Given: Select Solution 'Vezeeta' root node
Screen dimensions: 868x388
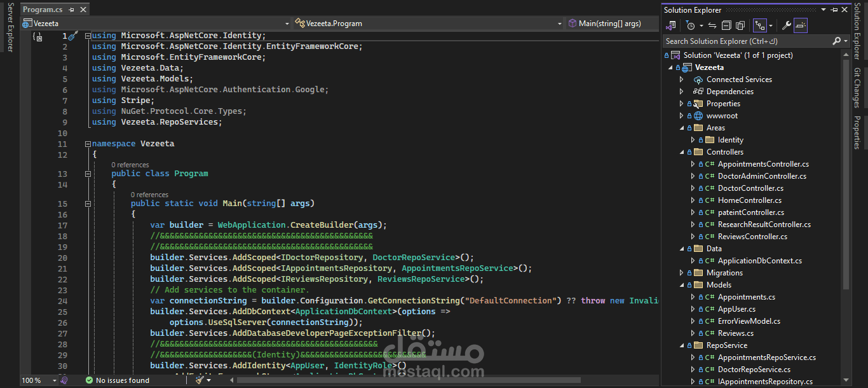Looking at the screenshot, I should point(738,55).
